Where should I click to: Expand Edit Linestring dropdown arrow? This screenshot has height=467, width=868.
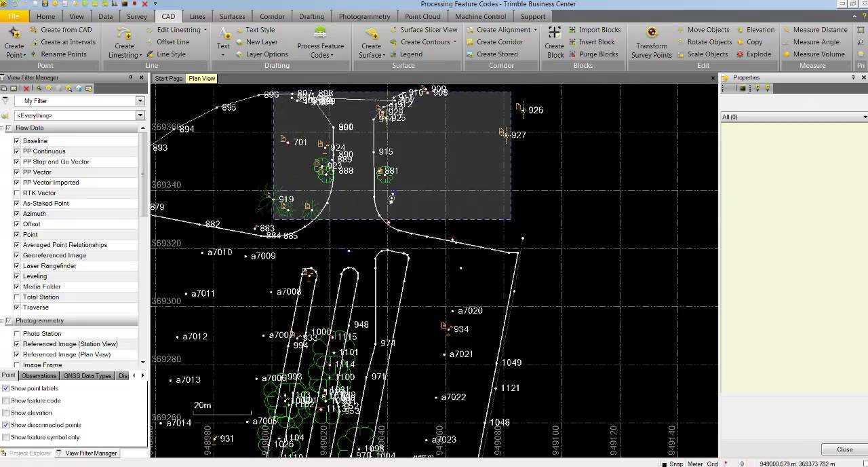coord(205,30)
